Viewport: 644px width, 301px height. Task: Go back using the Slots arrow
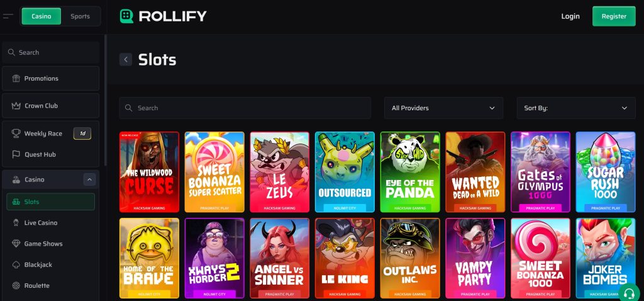[126, 60]
